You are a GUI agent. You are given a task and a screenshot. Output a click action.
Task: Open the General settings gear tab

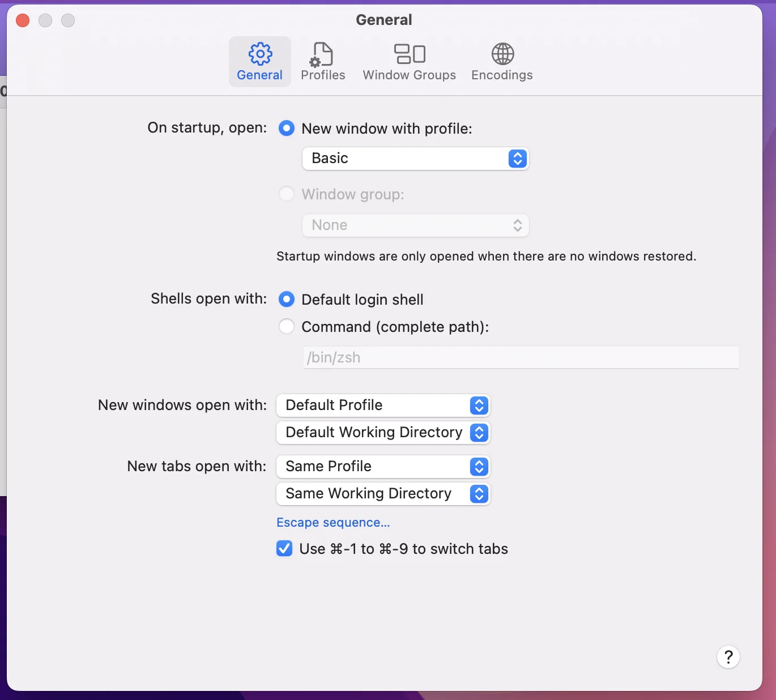click(x=260, y=62)
